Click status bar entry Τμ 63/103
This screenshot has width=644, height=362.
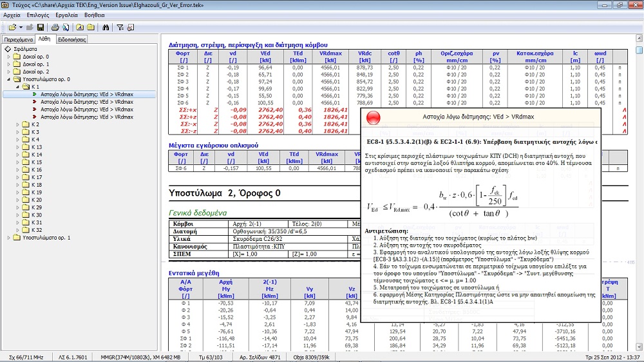211,357
